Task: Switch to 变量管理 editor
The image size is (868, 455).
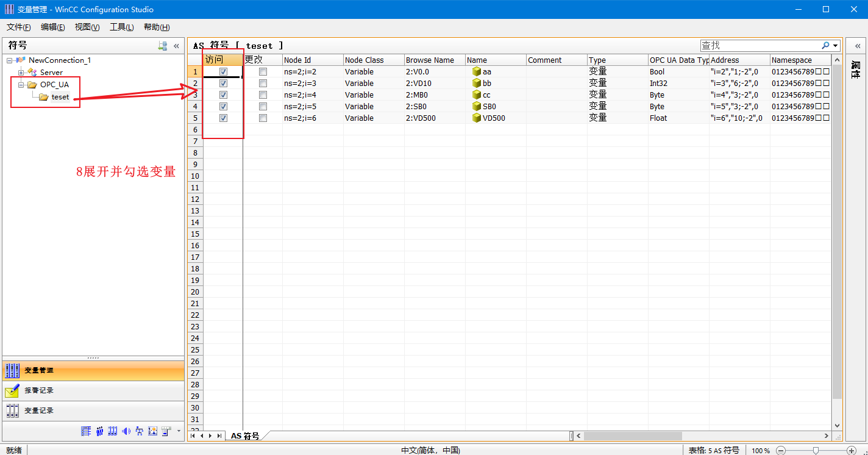Action: (x=93, y=371)
